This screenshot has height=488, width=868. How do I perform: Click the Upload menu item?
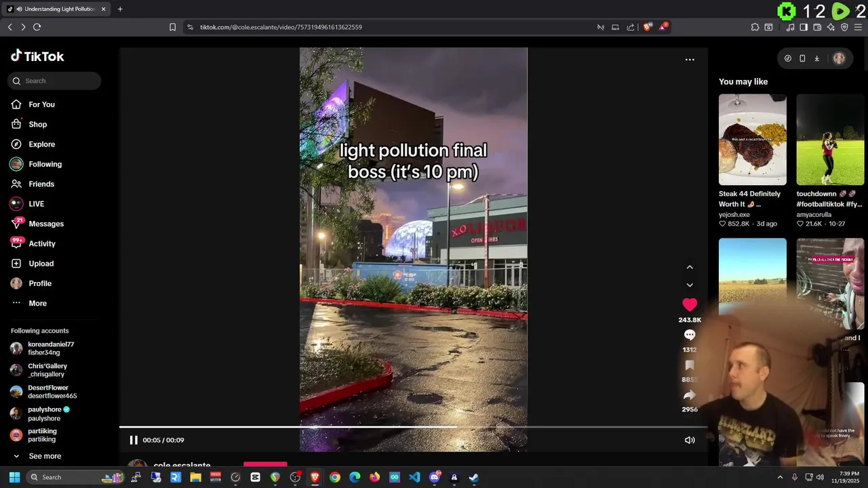click(41, 264)
